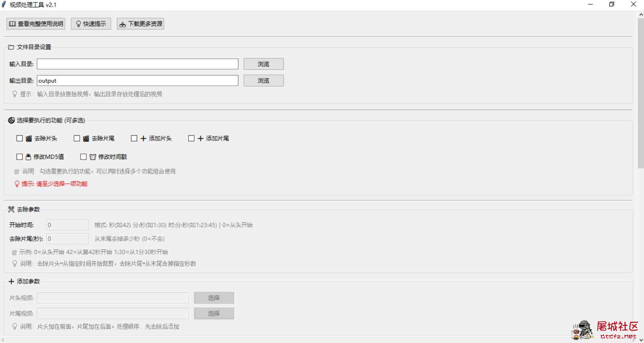Click the clapperboard icon beside 去除片尾
This screenshot has height=343, width=644.
coord(86,139)
